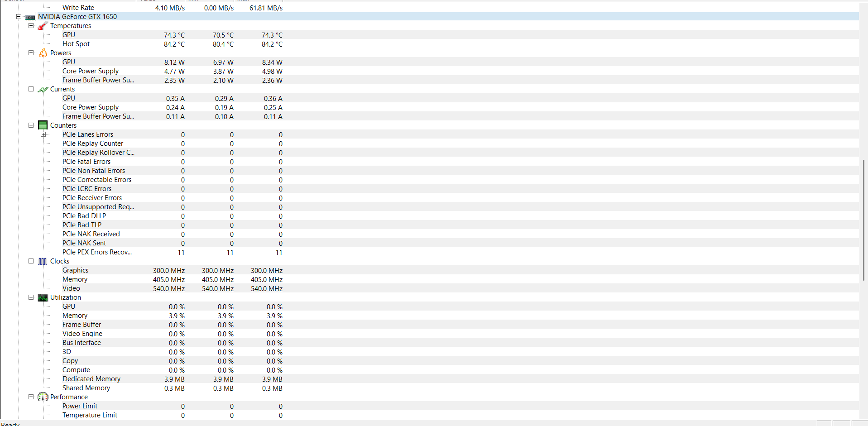868x426 pixels.
Task: Click the NVIDIA GeForce GTX 1650 graphics card icon
Action: [x=30, y=17]
